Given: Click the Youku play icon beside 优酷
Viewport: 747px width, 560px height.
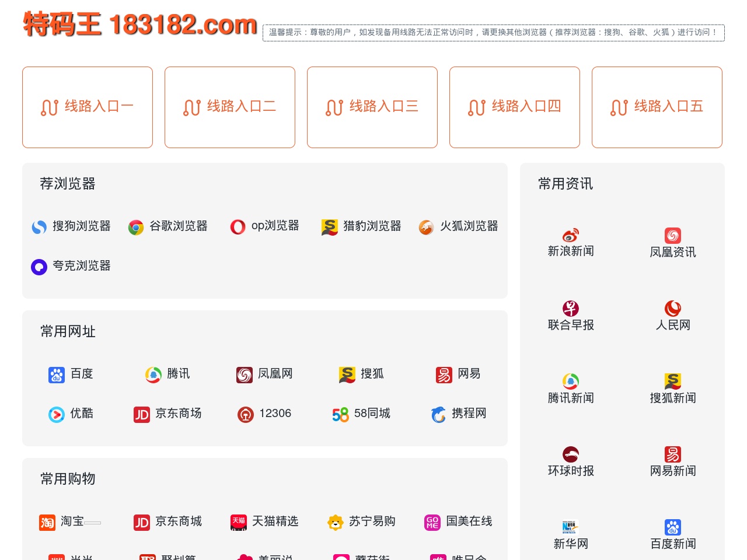Looking at the screenshot, I should click(x=57, y=414).
